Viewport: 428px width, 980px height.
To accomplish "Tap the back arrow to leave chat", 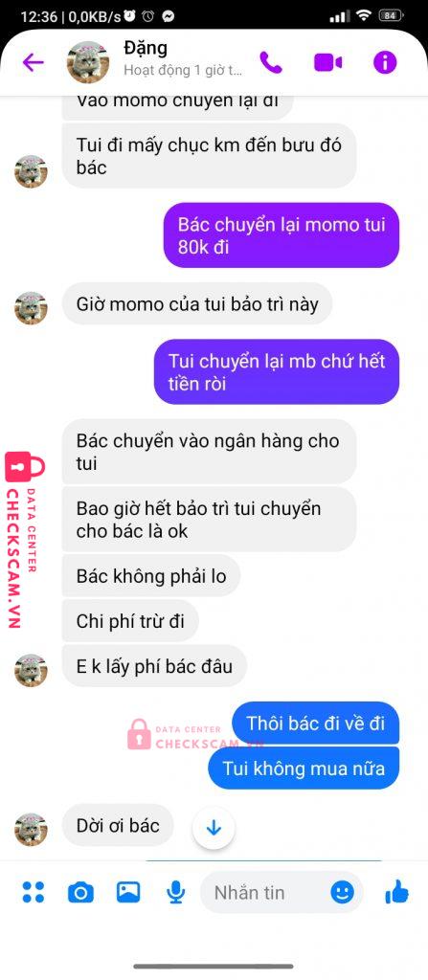I will pyautogui.click(x=33, y=62).
